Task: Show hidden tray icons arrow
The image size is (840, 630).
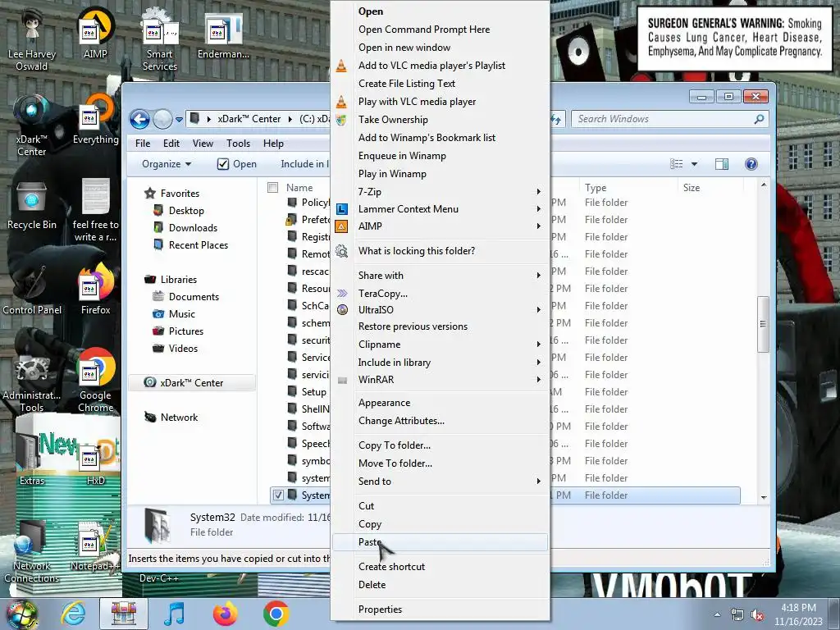Action: coord(717,614)
